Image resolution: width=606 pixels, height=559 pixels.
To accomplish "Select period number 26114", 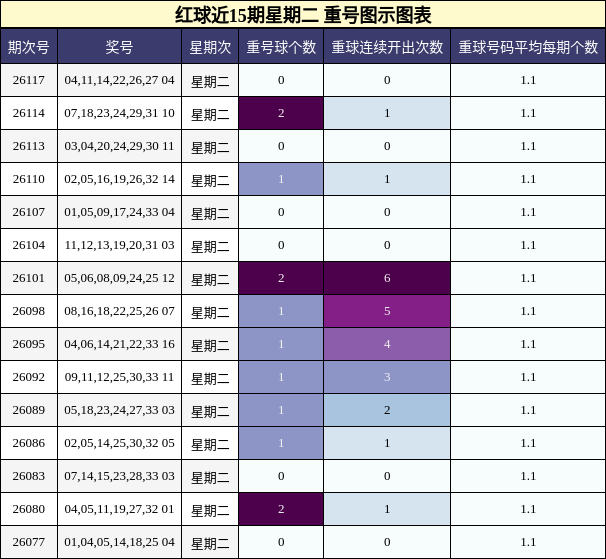I will (29, 113).
